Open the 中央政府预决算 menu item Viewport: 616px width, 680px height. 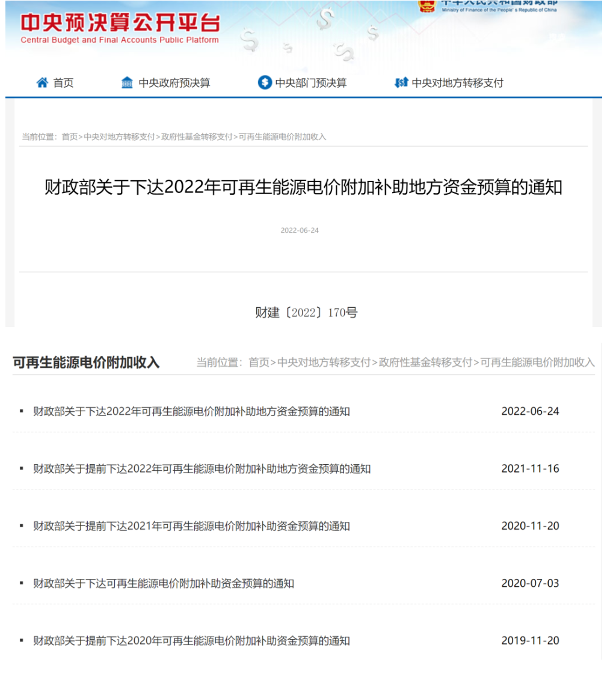174,83
